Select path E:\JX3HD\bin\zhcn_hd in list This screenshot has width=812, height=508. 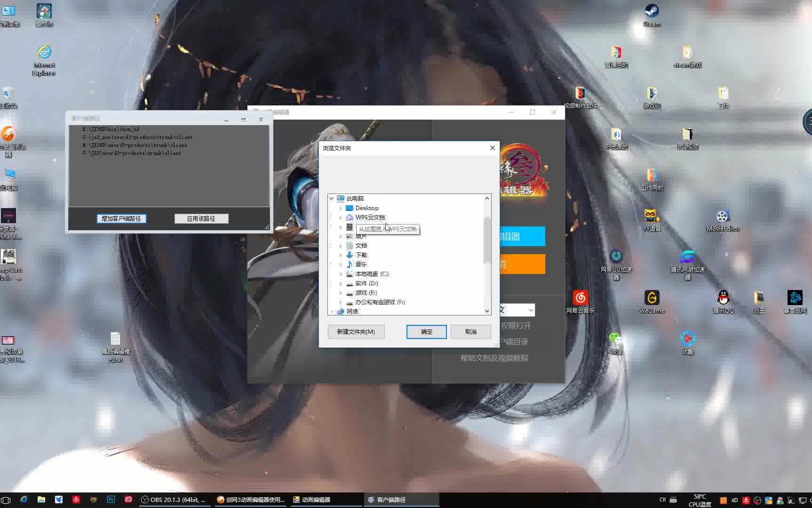(111, 129)
